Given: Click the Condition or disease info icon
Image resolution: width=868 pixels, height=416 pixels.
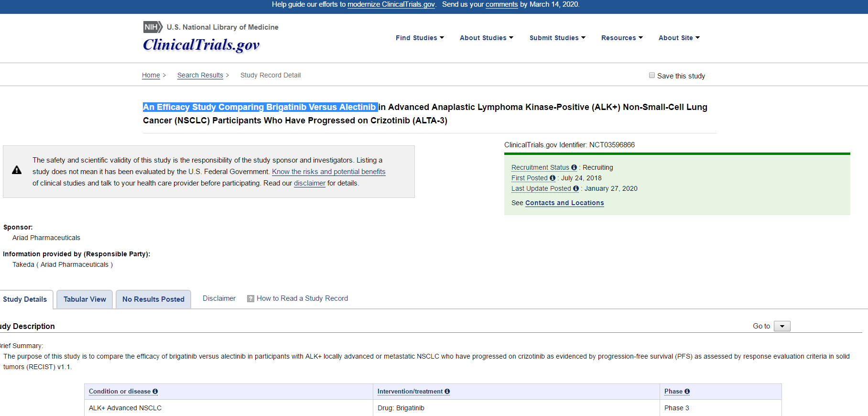Looking at the screenshot, I should tap(155, 391).
